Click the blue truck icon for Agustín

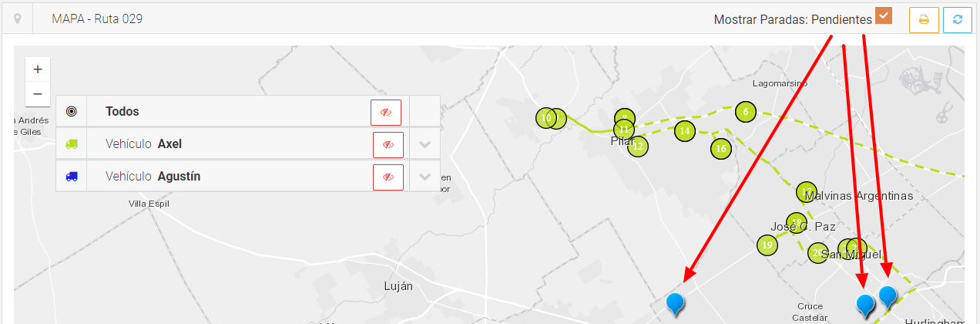(x=72, y=177)
